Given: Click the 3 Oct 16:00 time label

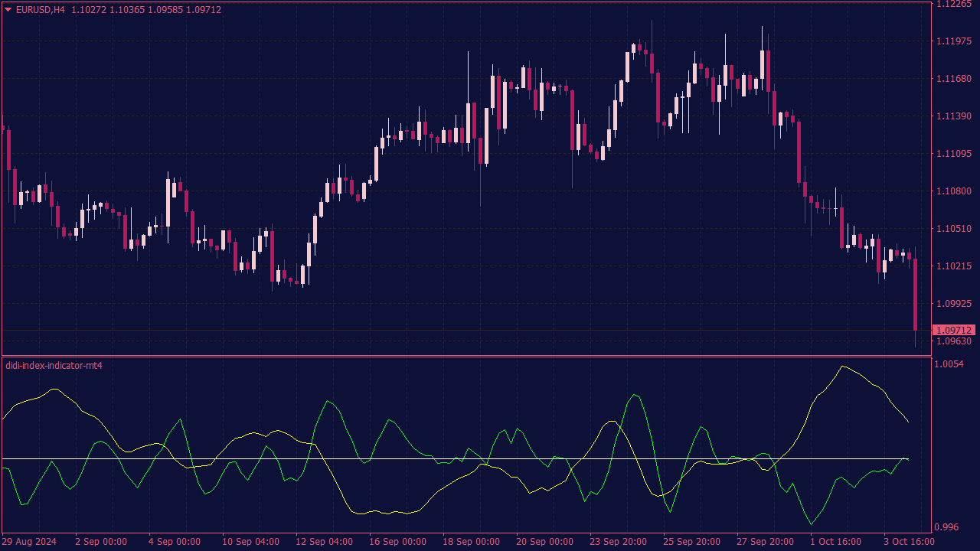Looking at the screenshot, I should (x=909, y=542).
